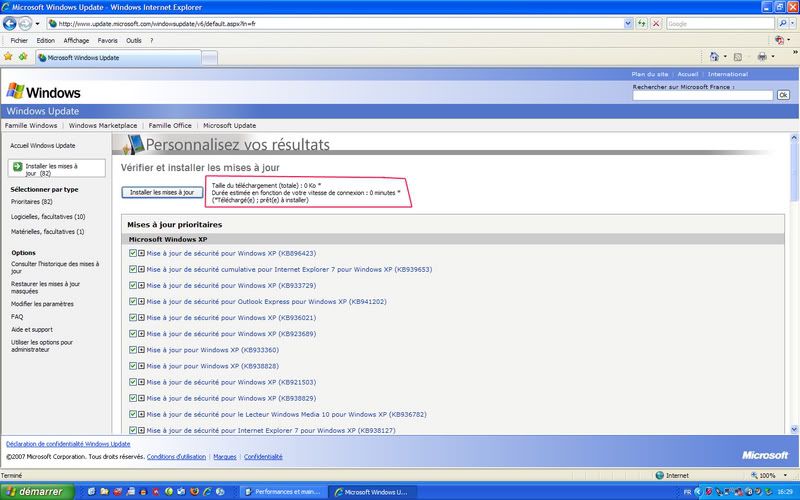Click Firefox icon in Quick Launch

pyautogui.click(x=194, y=492)
